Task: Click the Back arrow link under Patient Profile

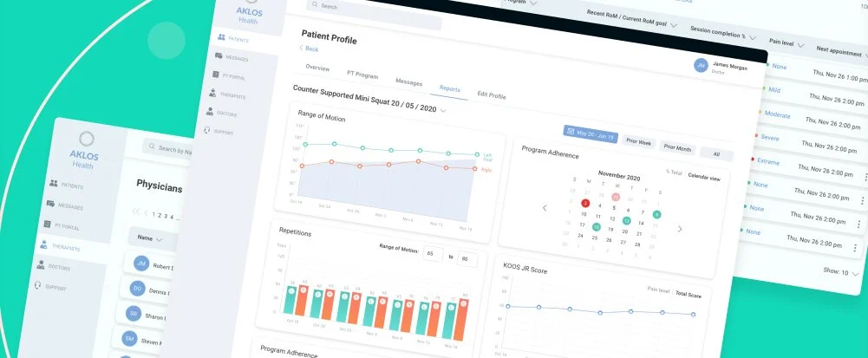Action: coord(308,49)
